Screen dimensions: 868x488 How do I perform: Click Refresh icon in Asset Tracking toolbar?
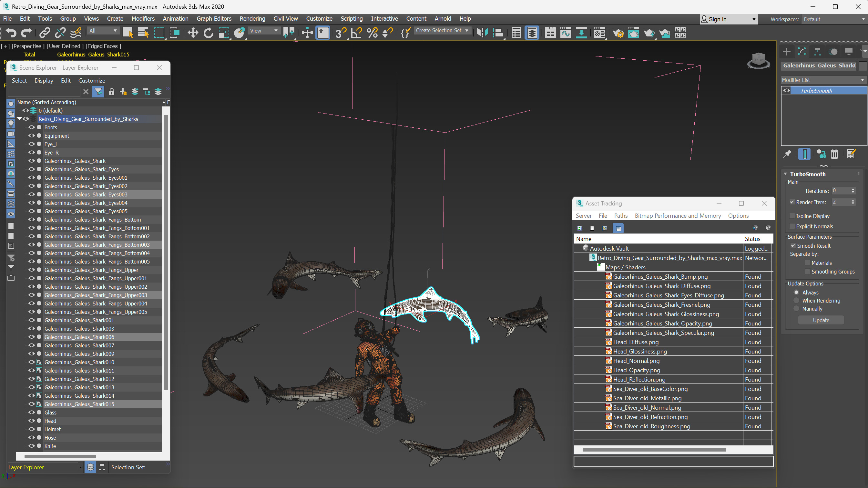[579, 228]
